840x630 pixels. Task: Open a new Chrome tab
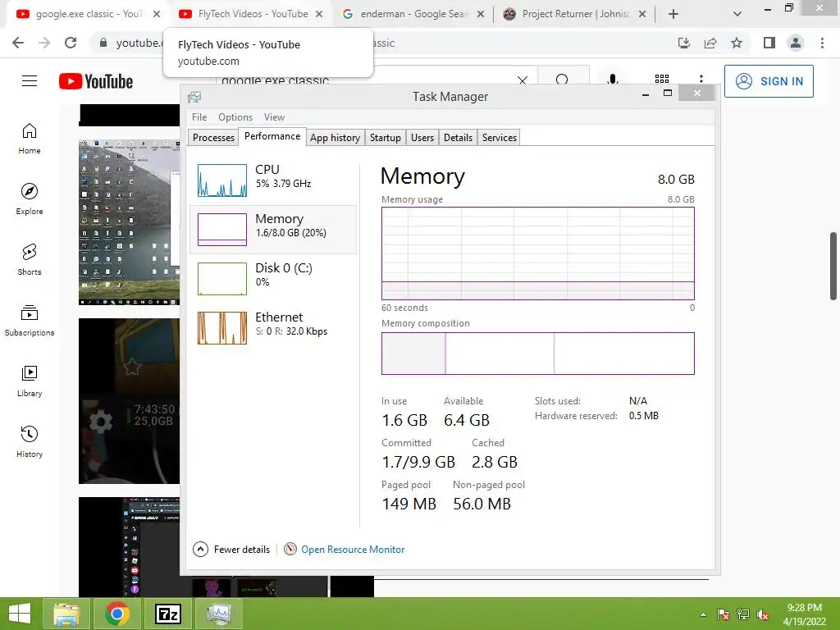tap(673, 14)
